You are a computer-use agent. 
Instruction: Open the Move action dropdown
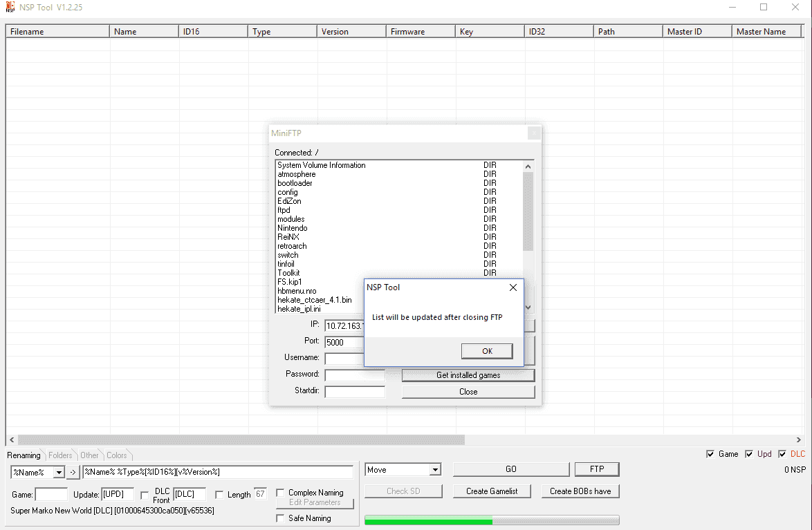[435, 470]
